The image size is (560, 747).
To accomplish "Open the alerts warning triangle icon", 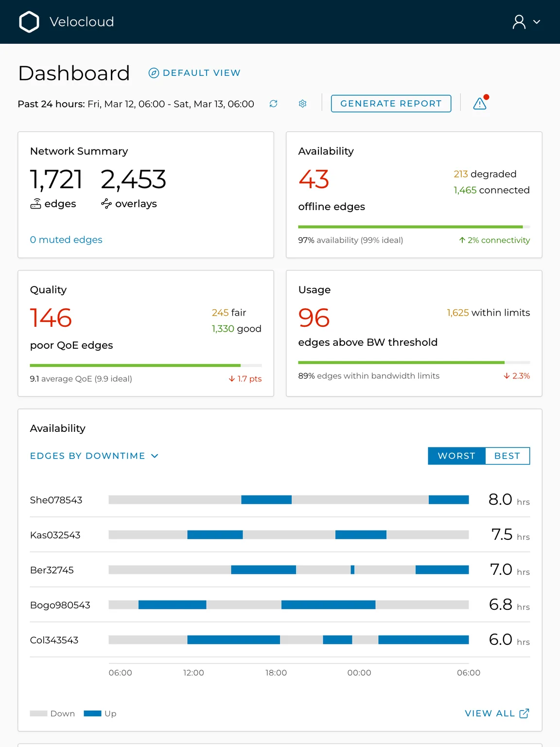I will (x=480, y=103).
